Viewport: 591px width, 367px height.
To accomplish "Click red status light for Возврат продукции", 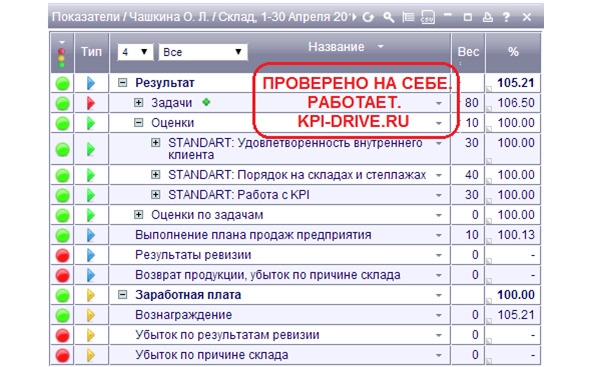I will pos(63,275).
